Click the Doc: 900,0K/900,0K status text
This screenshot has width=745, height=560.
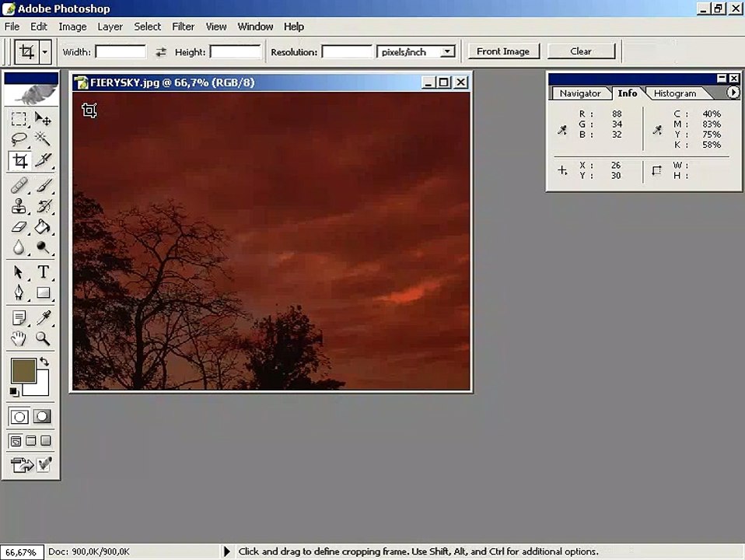point(89,551)
